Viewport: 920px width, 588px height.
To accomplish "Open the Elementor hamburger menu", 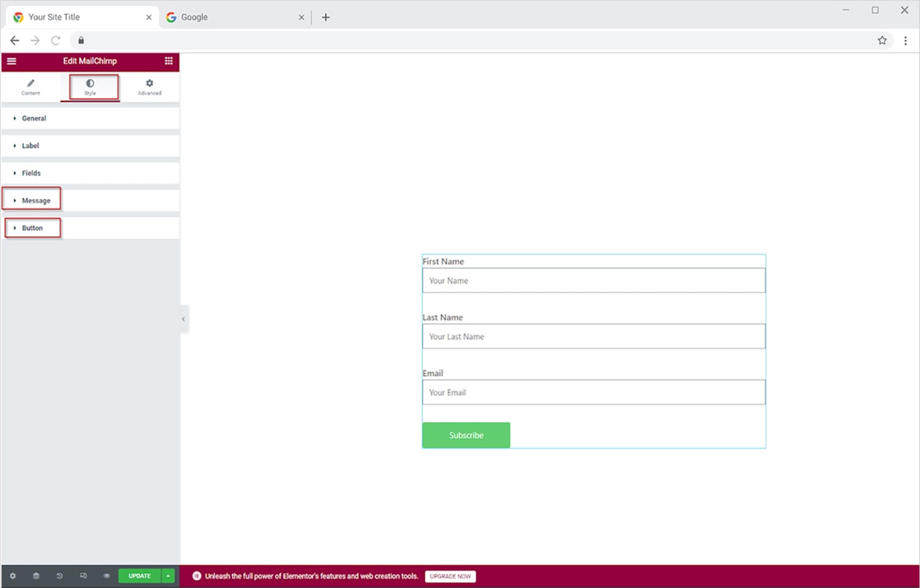I will pyautogui.click(x=12, y=61).
